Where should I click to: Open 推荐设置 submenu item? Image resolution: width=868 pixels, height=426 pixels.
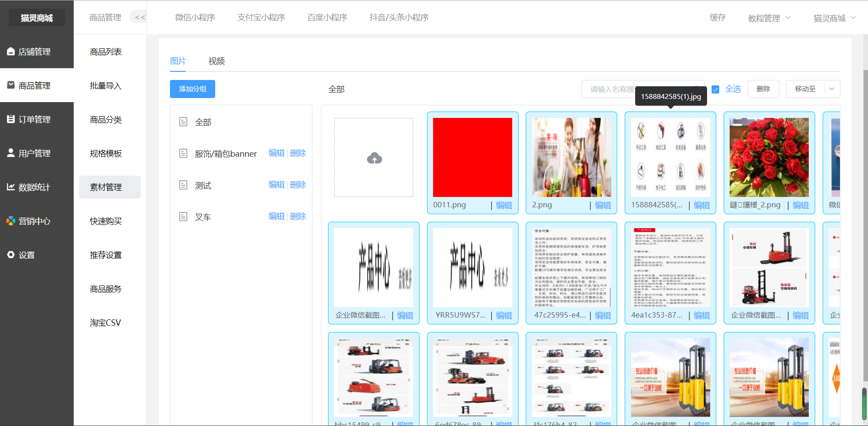click(x=106, y=255)
